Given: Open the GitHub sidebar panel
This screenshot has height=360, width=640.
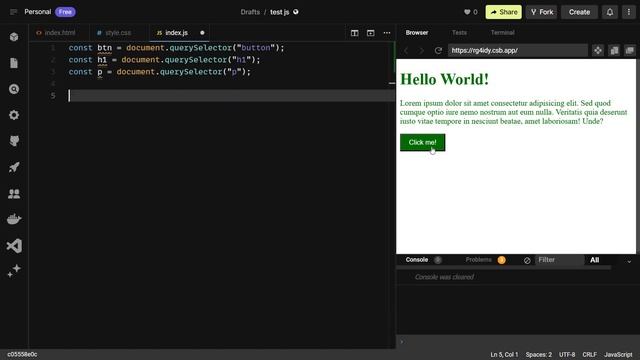Looking at the screenshot, I should coord(14,141).
